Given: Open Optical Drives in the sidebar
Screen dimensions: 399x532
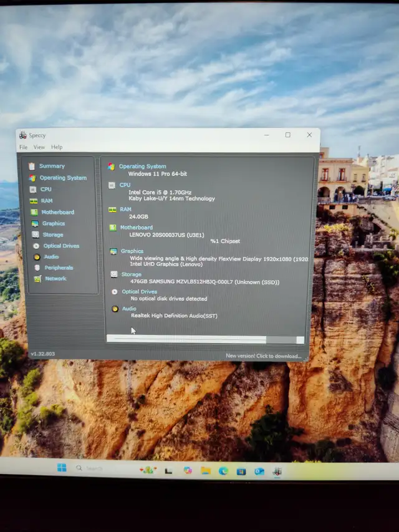Looking at the screenshot, I should coord(62,246).
